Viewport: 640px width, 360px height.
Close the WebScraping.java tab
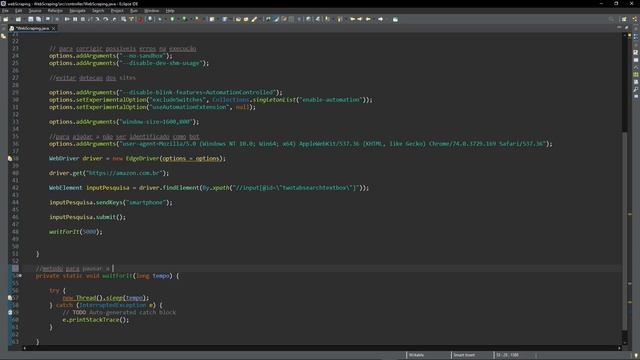point(53,28)
